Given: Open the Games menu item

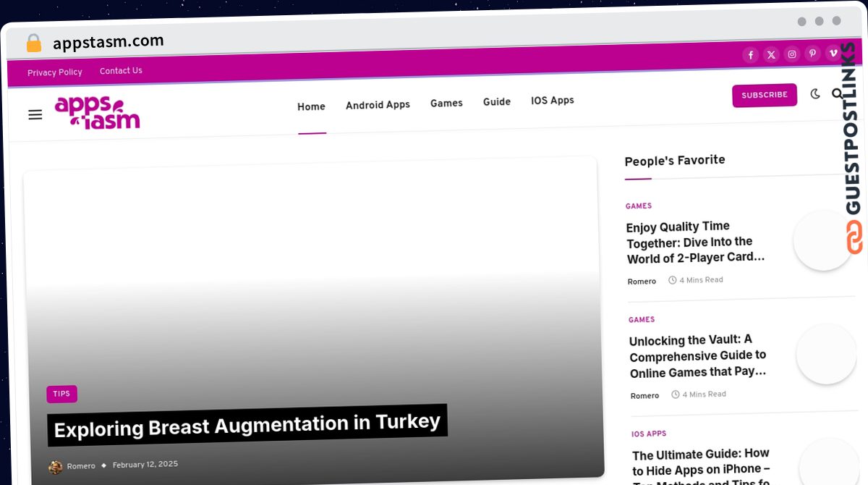Looking at the screenshot, I should [x=446, y=104].
